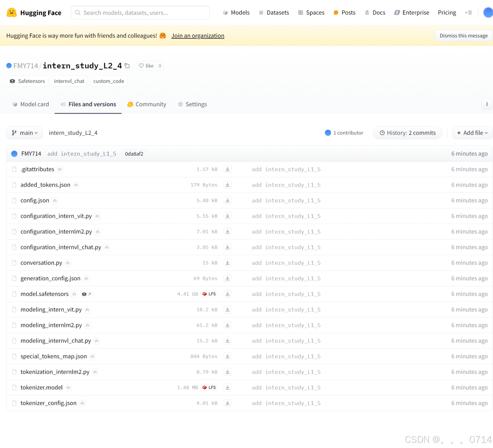Open the conversation.py file
493x448 pixels.
(41, 263)
